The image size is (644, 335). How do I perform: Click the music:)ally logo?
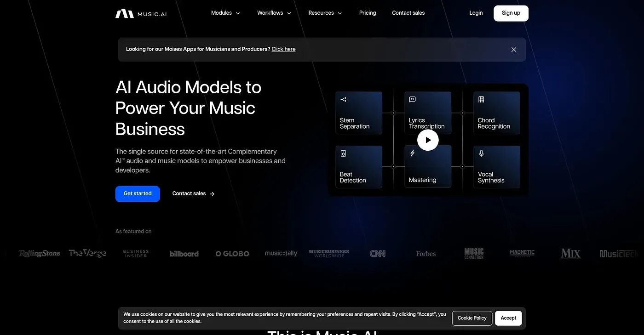[x=281, y=253]
